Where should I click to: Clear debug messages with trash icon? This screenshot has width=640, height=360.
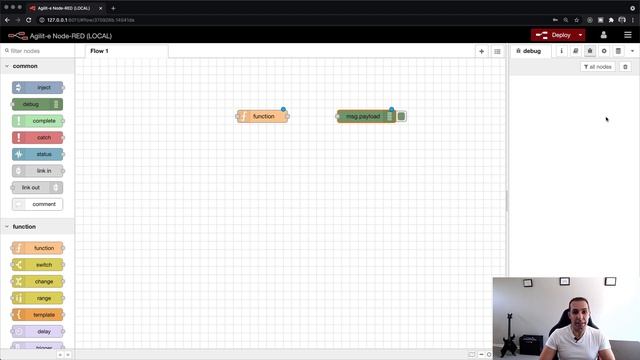point(625,67)
